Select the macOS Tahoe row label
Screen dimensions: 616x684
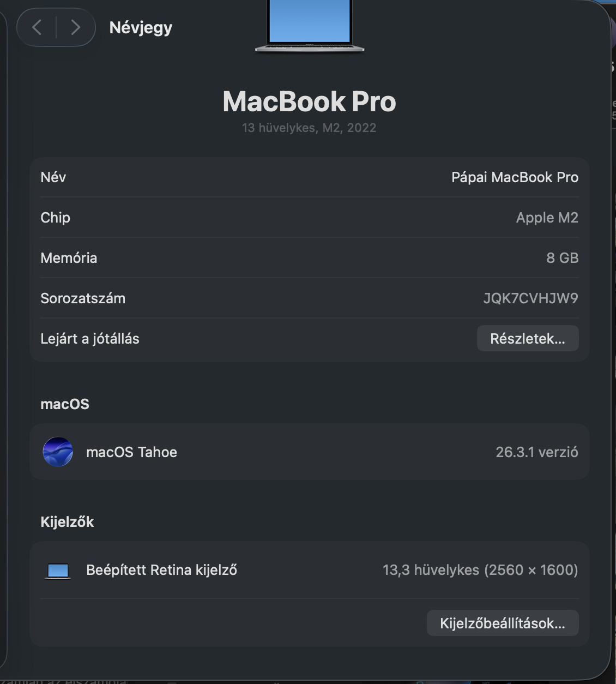[131, 452]
